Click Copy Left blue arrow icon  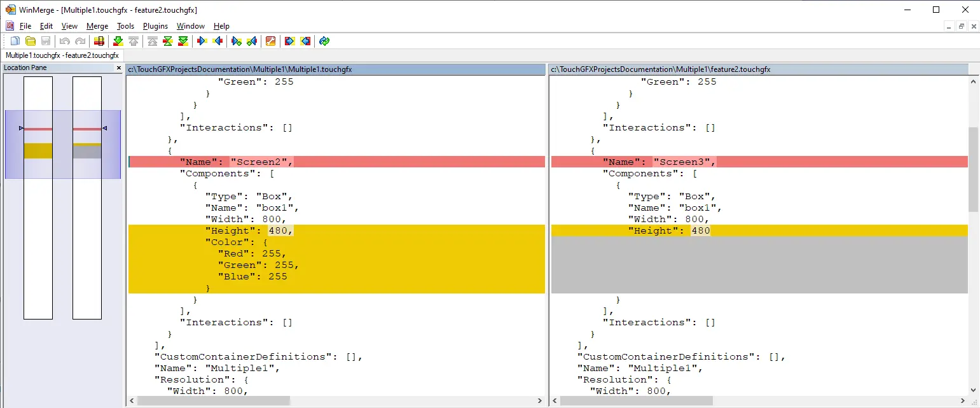217,41
